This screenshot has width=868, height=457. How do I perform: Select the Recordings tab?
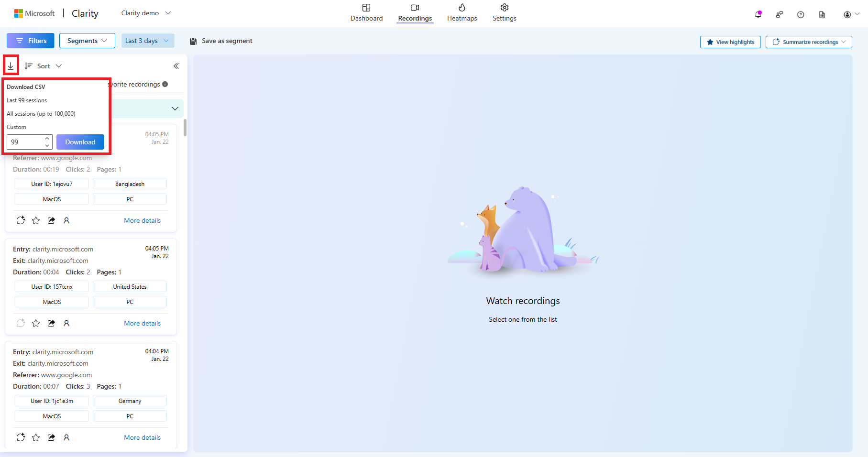tap(415, 13)
